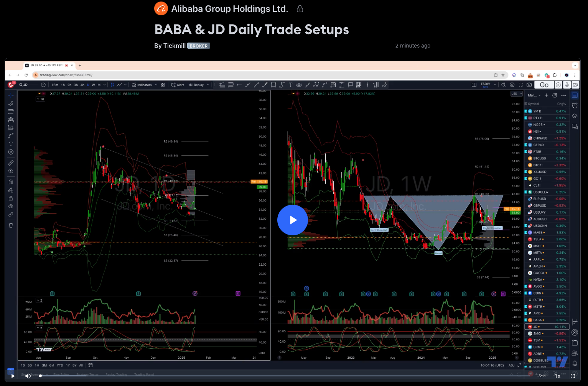Click the Go button

(544, 85)
